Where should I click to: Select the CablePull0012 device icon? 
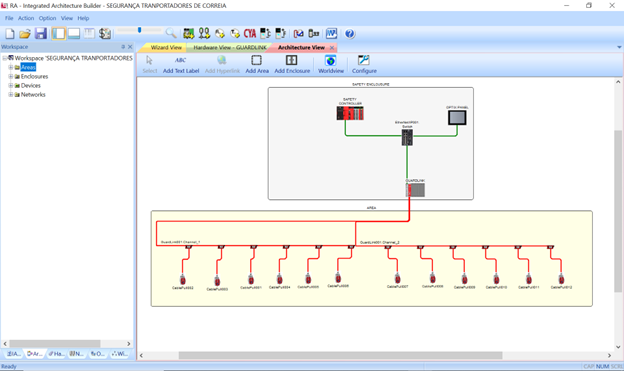point(561,279)
